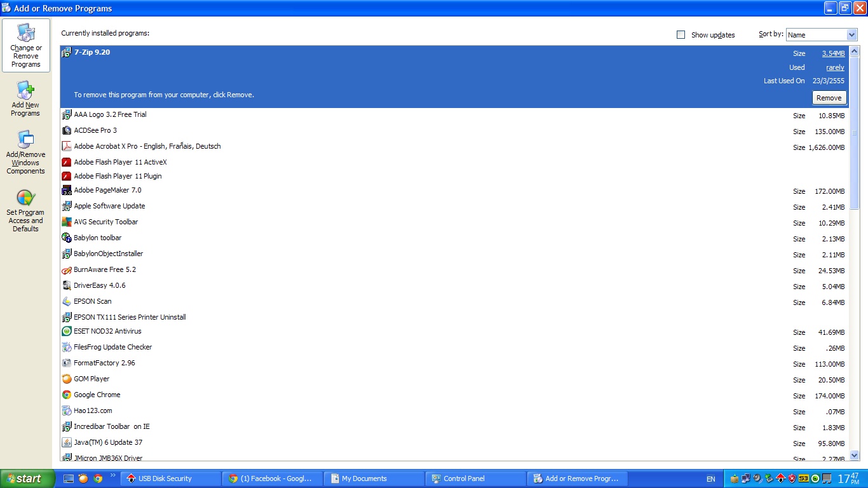
Task: Select Adobe Flash Player 11 ActiveX icon
Action: click(67, 163)
